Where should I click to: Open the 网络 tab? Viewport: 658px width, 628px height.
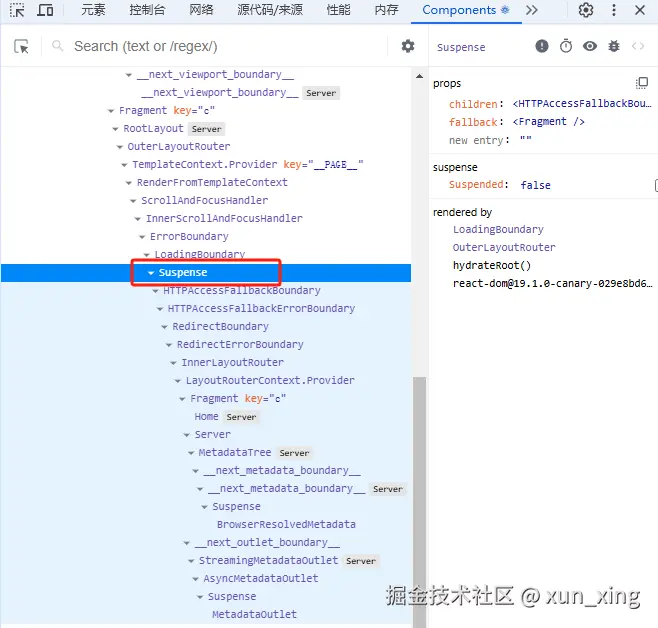tap(201, 10)
